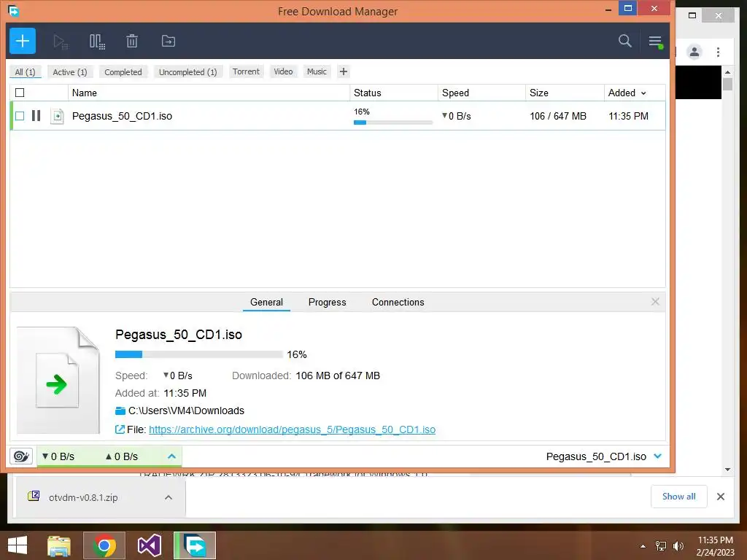
Task: Open options for otvdm-v0.8.1.zip in Chrome
Action: (169, 497)
